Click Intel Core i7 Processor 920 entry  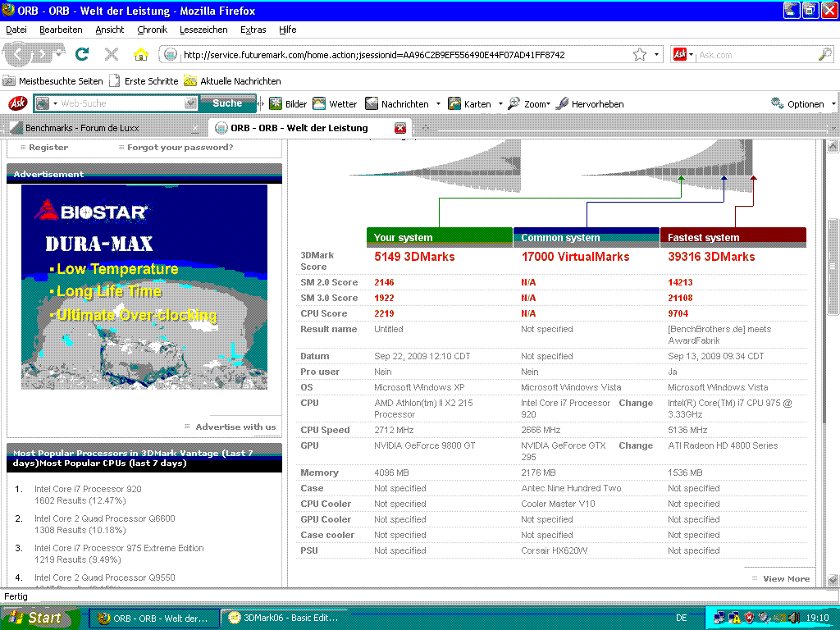pyautogui.click(x=88, y=489)
